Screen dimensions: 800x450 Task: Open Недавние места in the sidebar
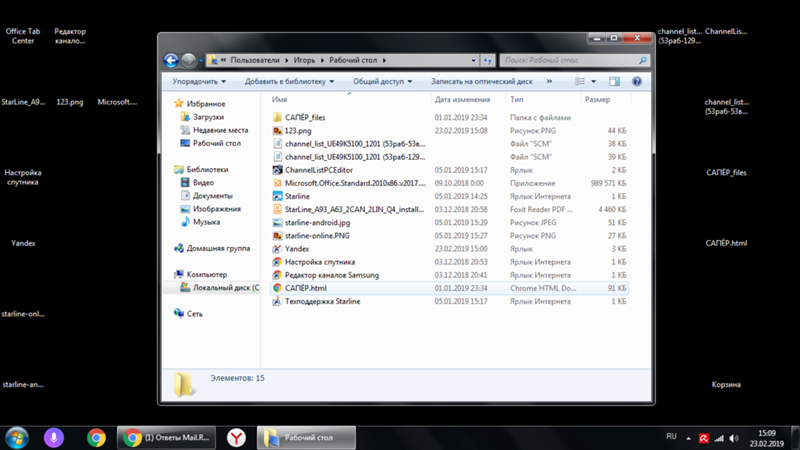coord(220,130)
